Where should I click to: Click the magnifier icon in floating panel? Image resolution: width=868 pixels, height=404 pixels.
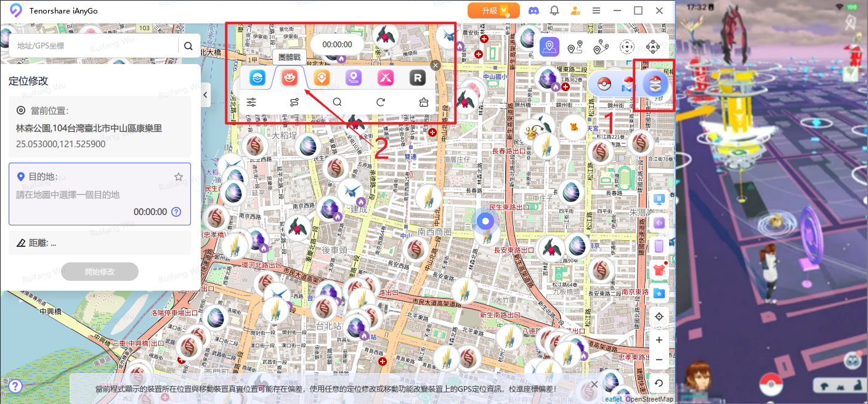(x=337, y=102)
